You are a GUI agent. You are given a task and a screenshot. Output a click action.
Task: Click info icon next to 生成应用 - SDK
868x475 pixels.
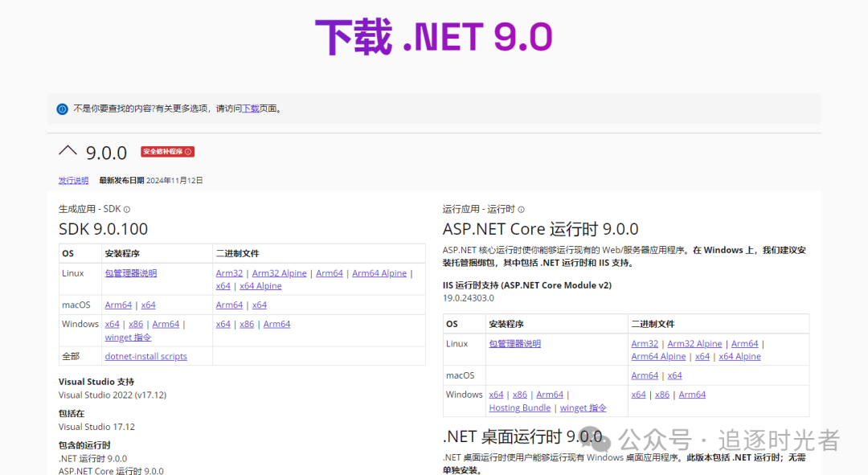click(127, 209)
